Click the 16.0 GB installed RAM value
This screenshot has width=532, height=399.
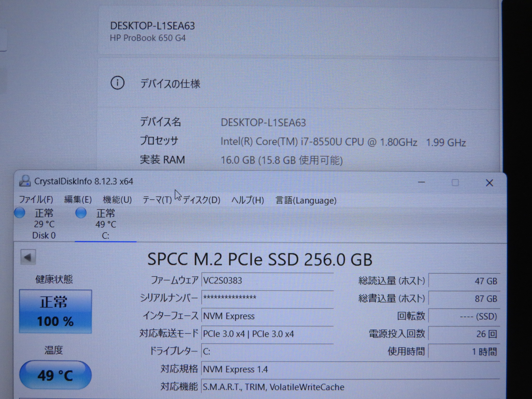click(x=282, y=160)
